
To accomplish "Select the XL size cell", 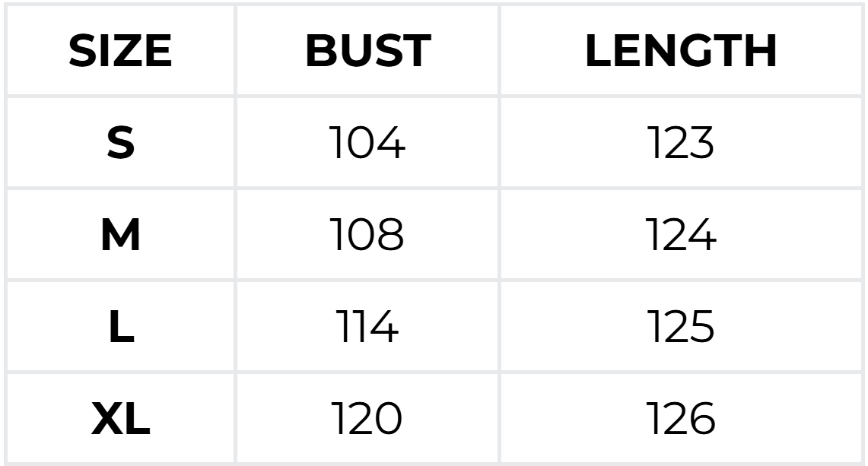I will point(120,419).
